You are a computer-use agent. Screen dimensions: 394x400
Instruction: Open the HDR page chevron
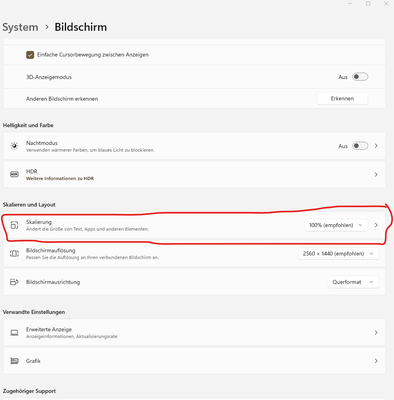(x=376, y=174)
